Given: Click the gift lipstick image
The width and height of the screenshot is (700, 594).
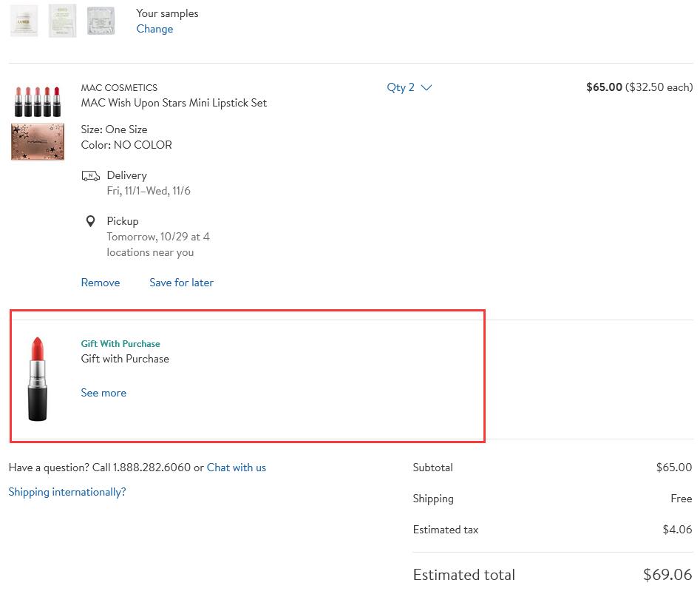Looking at the screenshot, I should click(x=38, y=379).
